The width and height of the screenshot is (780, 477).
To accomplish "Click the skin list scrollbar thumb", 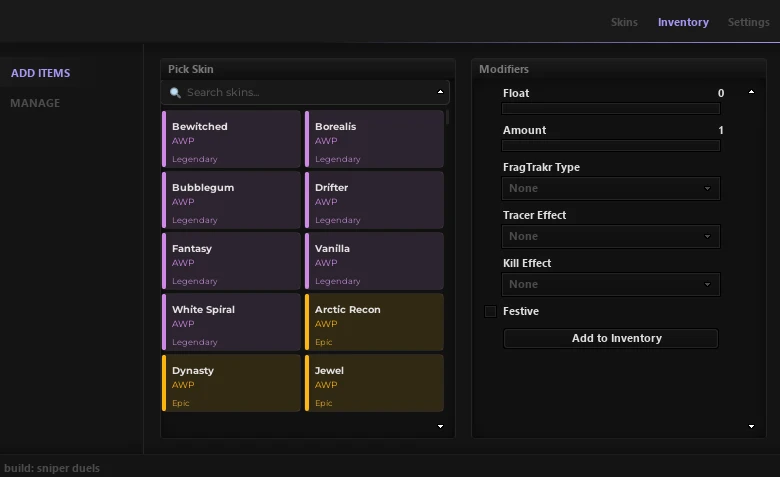I will tap(447, 117).
